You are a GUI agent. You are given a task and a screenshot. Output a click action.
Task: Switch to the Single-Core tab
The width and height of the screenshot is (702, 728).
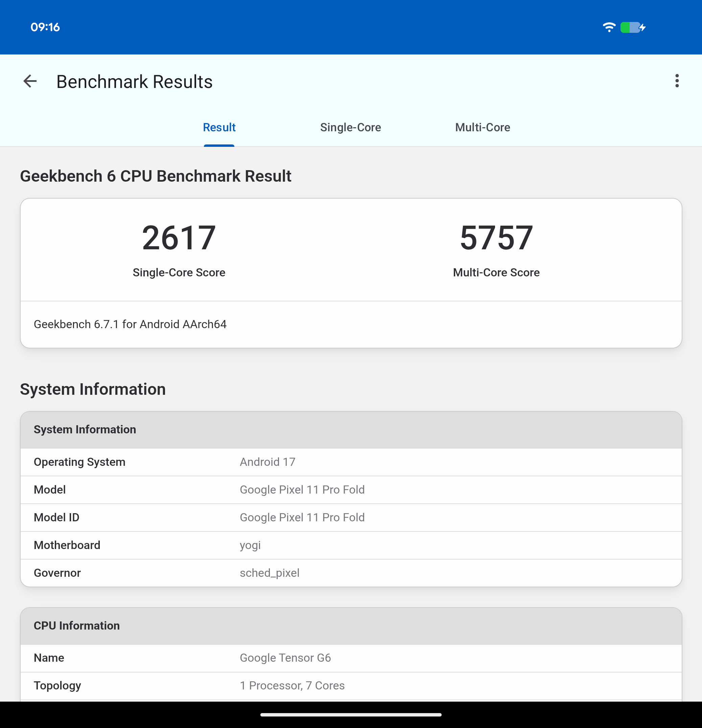(350, 128)
